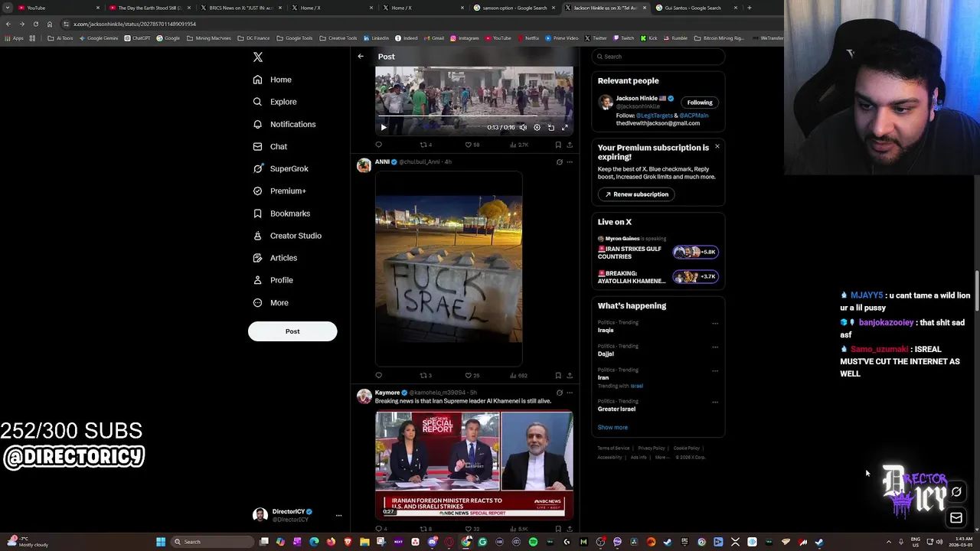Open a new browser tab
The height and width of the screenshot is (551, 980).
click(750, 8)
